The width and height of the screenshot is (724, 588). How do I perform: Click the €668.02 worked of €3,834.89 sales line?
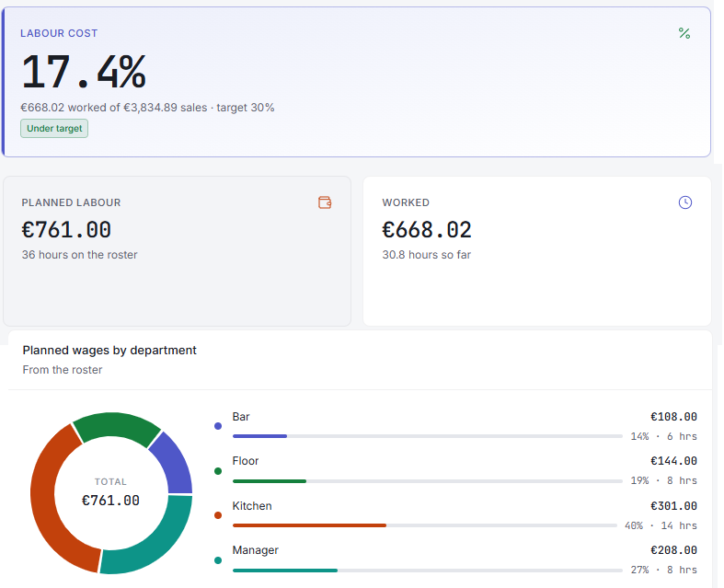point(147,108)
